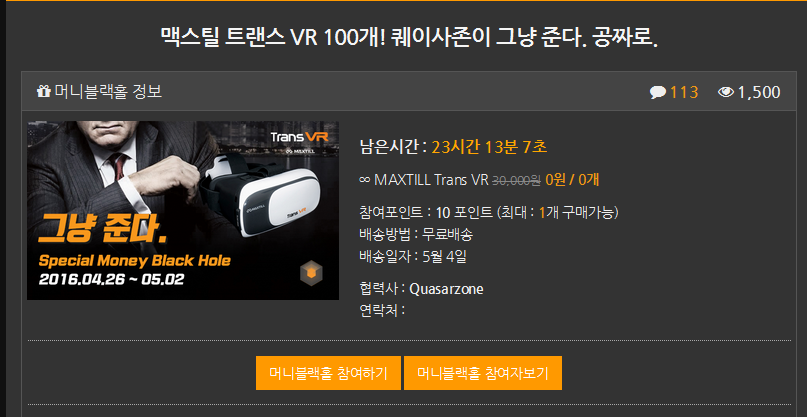807x417 pixels.
Task: Click the struck-through 30,000원 original price
Action: 516,180
